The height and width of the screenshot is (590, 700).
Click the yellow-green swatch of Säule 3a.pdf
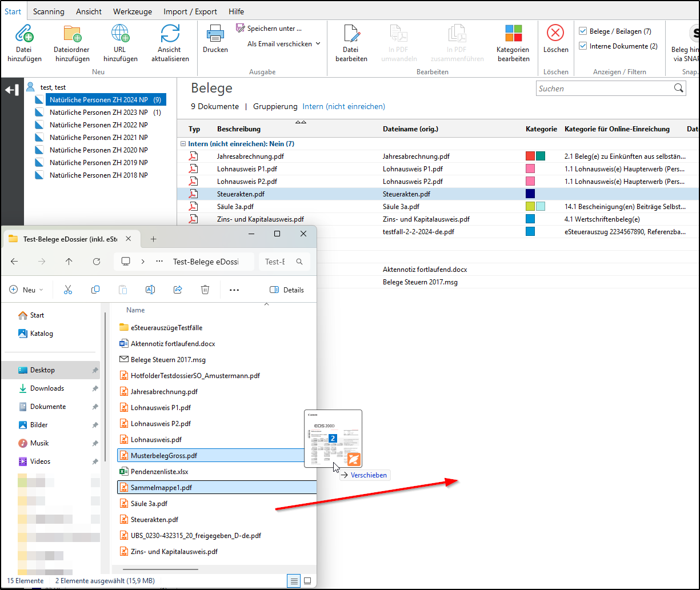tap(530, 206)
